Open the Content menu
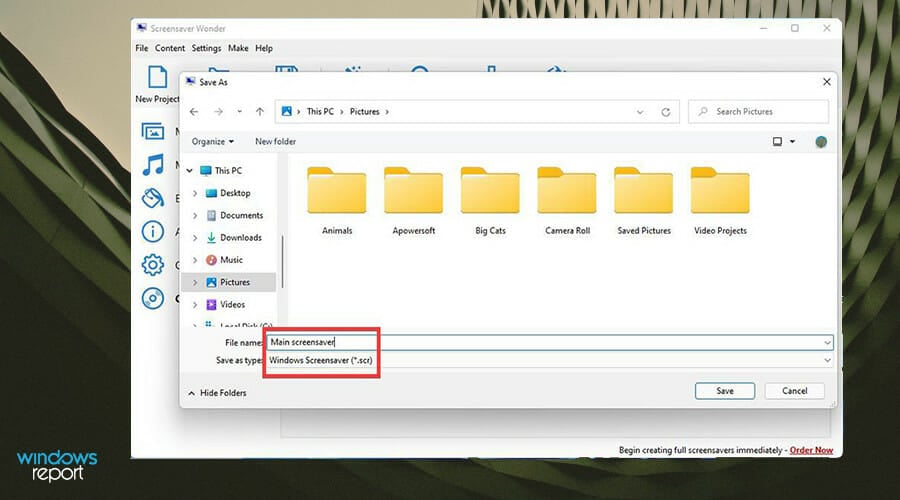Screen dimensions: 900x500 (x=170, y=48)
